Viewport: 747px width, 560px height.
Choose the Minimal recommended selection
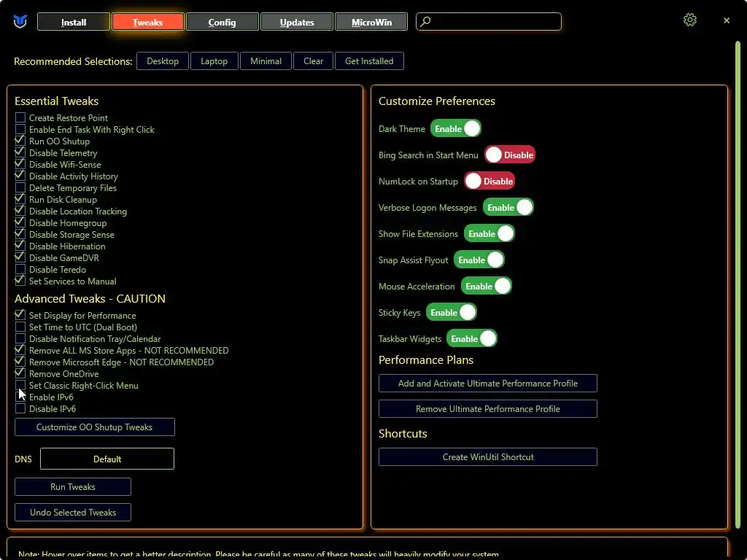pyautogui.click(x=266, y=61)
